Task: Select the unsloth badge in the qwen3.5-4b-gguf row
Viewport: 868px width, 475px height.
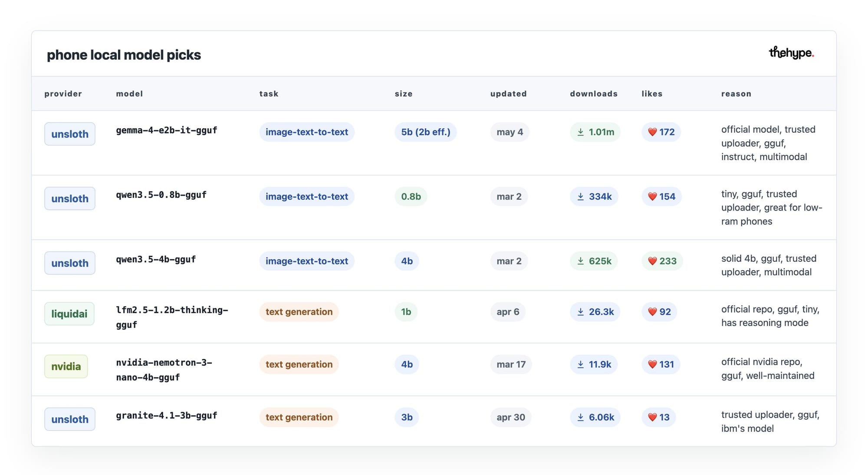Action: coord(69,263)
